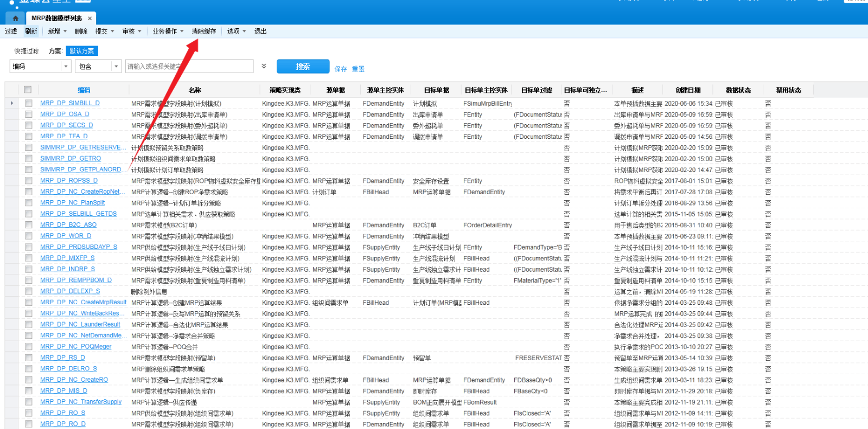Select the 默认方案 filter scheme
Viewport: 868px width, 429px height.
pyautogui.click(x=82, y=51)
